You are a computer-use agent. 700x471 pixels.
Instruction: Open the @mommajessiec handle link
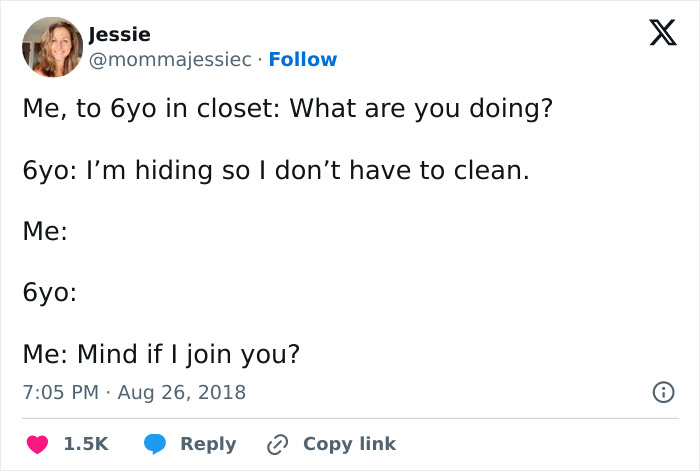pos(170,60)
